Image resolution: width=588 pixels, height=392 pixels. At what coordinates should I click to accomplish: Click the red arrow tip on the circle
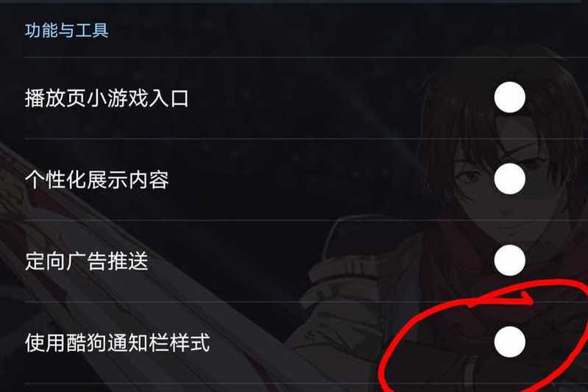coord(527,299)
